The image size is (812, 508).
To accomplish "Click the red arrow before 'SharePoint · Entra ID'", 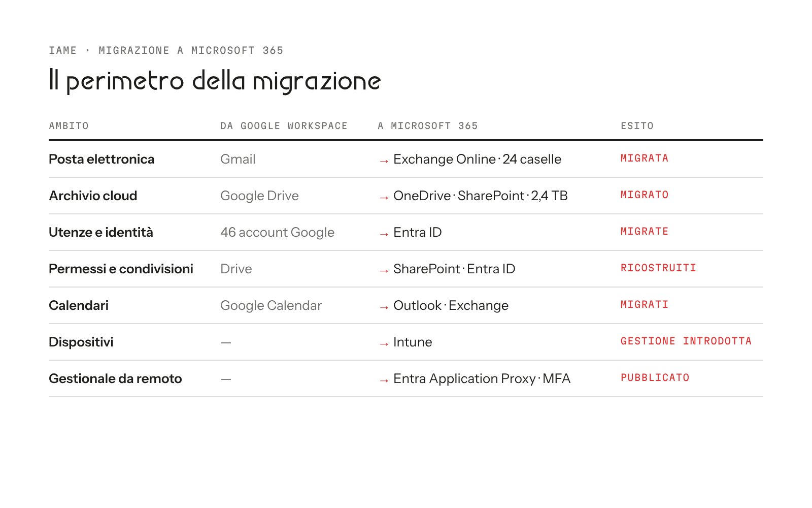I will pyautogui.click(x=384, y=271).
